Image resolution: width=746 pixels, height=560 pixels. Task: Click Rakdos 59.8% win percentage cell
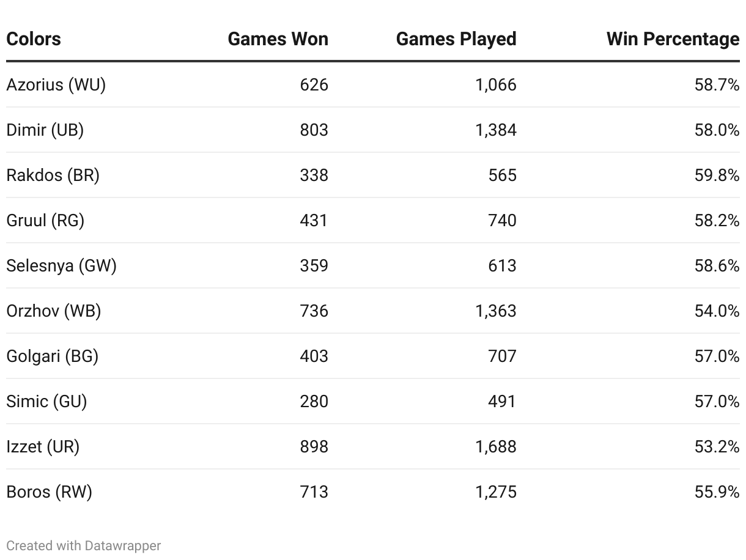(717, 175)
